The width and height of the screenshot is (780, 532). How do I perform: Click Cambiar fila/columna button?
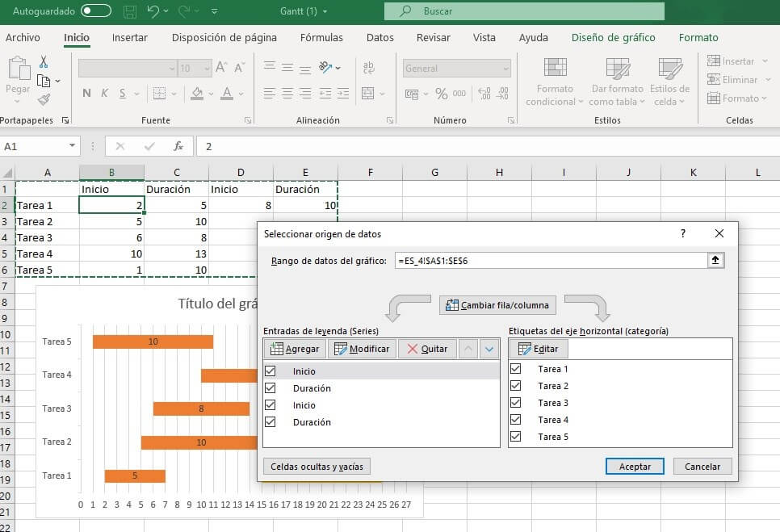tap(497, 305)
